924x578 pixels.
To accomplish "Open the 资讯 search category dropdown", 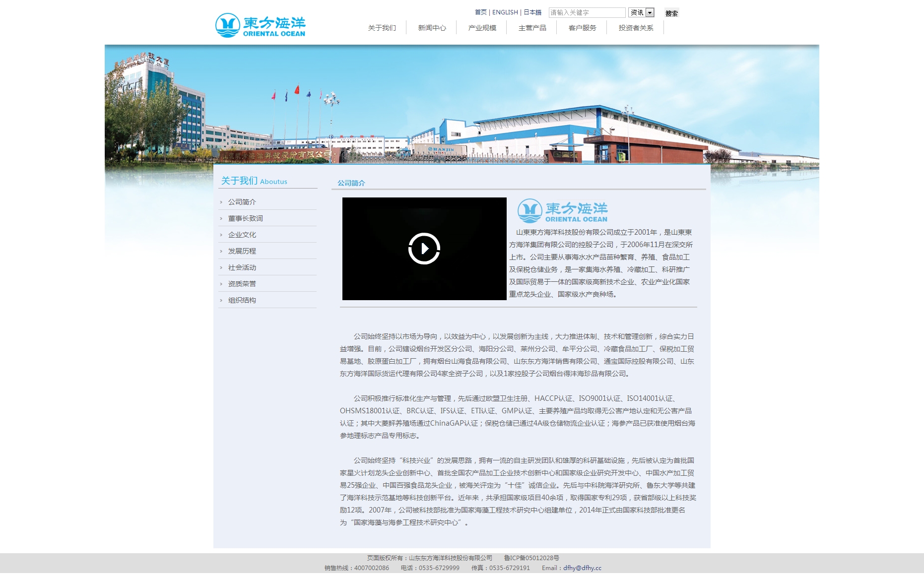I will tap(641, 13).
